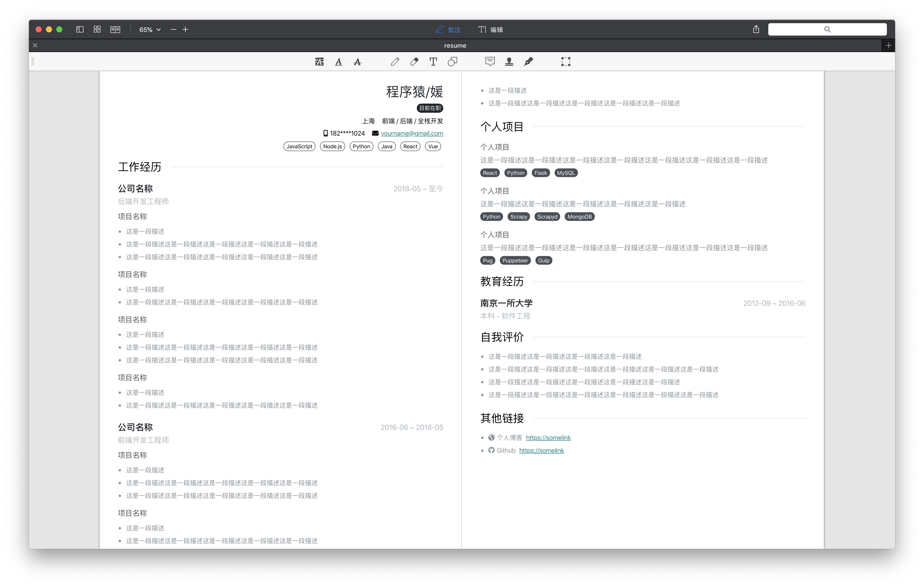Activate the Eraser tool
The height and width of the screenshot is (587, 924).
coord(414,62)
